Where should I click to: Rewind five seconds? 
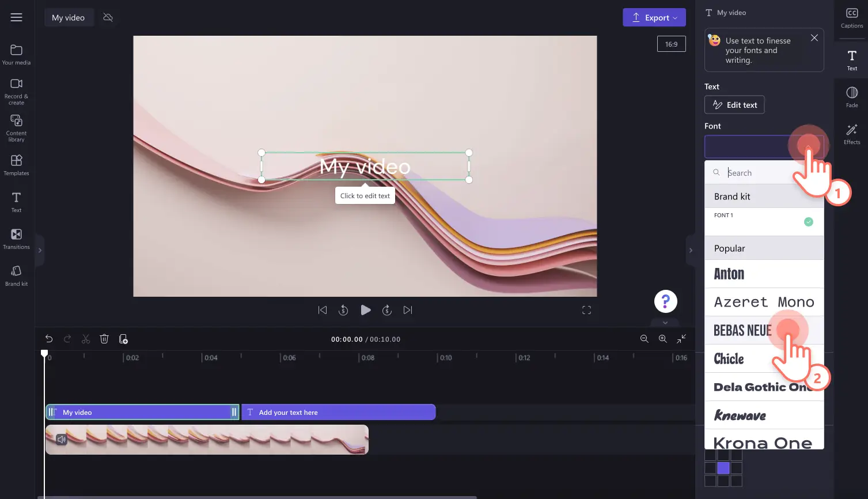(343, 310)
